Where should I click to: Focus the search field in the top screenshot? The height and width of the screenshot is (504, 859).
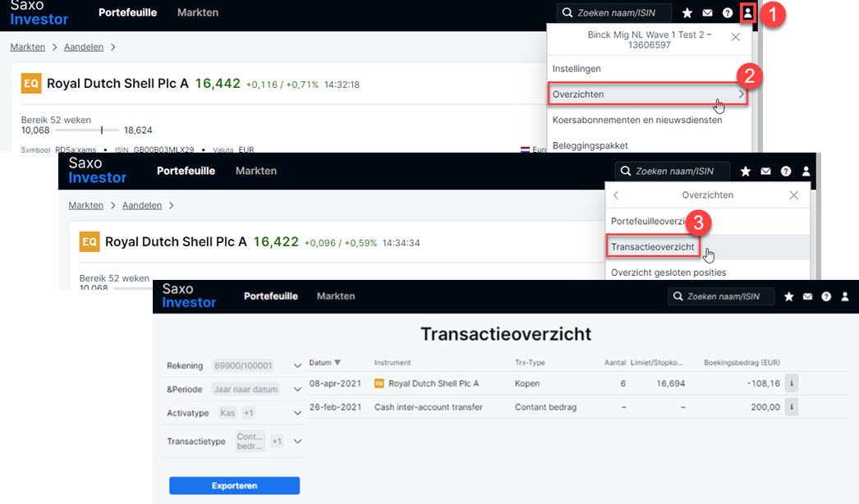(x=613, y=12)
